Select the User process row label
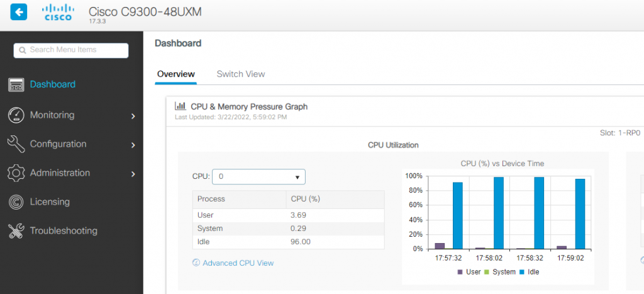This screenshot has width=644, height=294. click(x=206, y=215)
